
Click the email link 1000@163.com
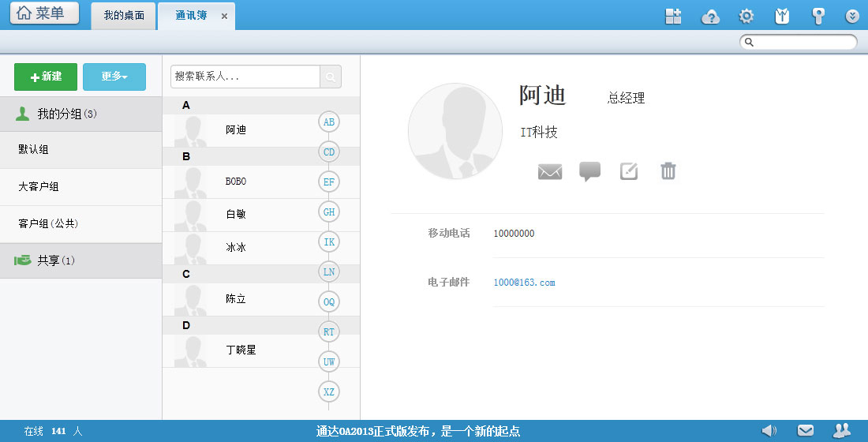pyautogui.click(x=524, y=283)
